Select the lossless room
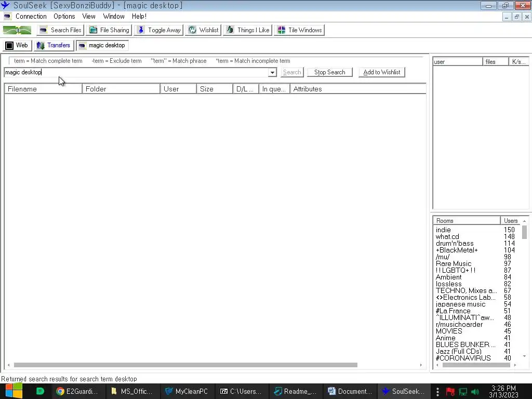This screenshot has height=399, width=532. [448, 284]
